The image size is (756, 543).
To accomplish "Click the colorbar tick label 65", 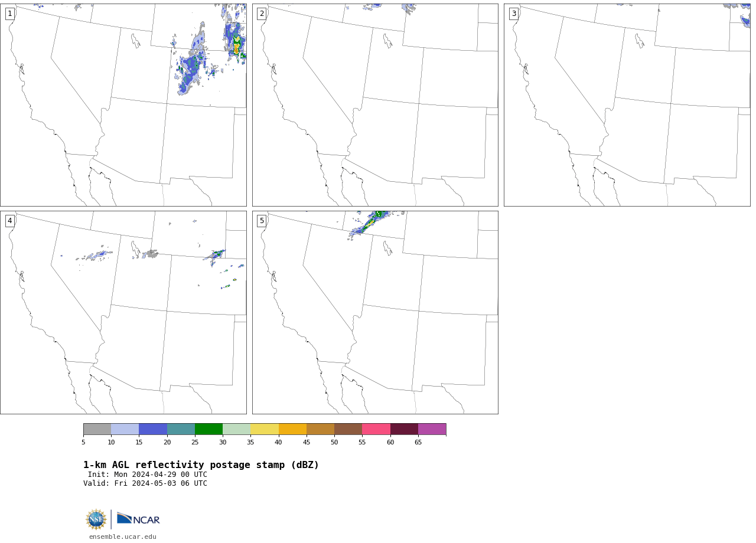I will [418, 442].
